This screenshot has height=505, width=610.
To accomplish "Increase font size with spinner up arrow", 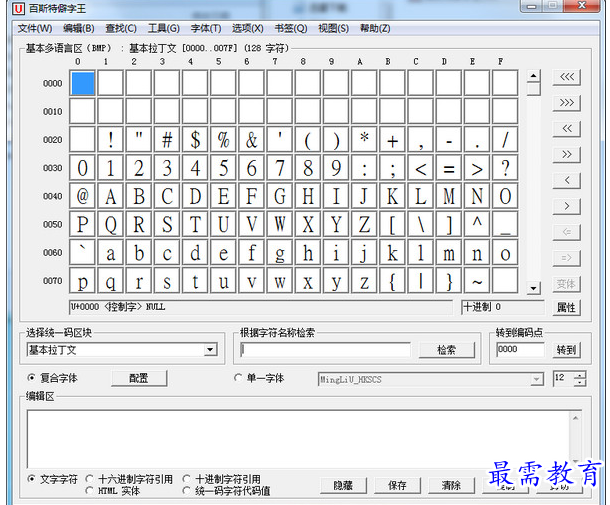I will [x=580, y=374].
